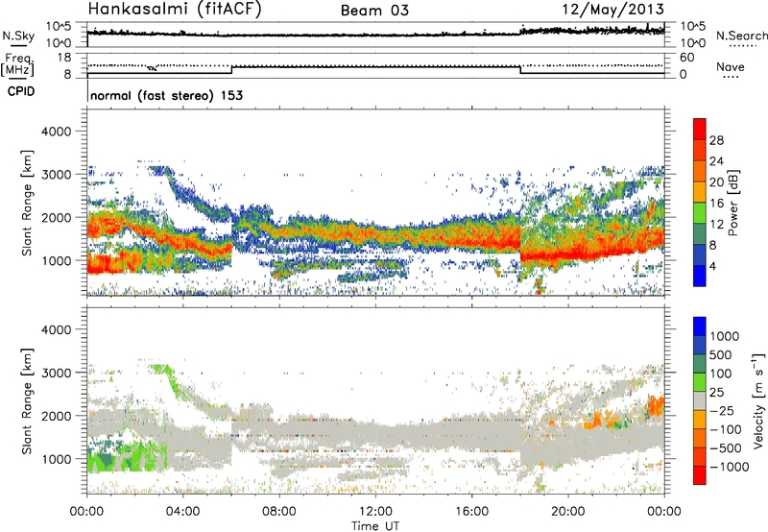Click the 16:00 time tick label

[x=471, y=512]
